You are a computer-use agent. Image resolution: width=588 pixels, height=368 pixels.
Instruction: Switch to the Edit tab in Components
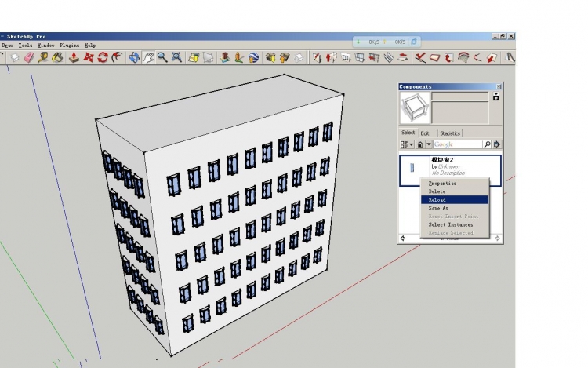pyautogui.click(x=426, y=133)
